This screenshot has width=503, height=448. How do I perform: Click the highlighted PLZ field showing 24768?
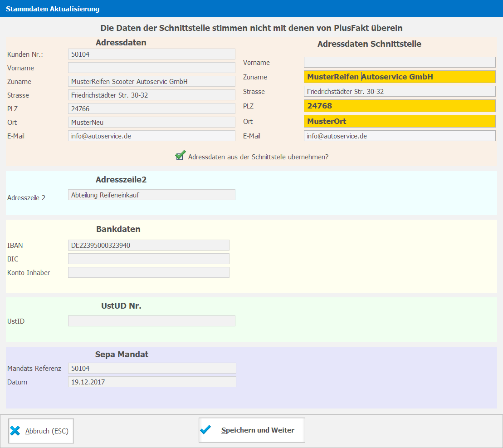(400, 106)
